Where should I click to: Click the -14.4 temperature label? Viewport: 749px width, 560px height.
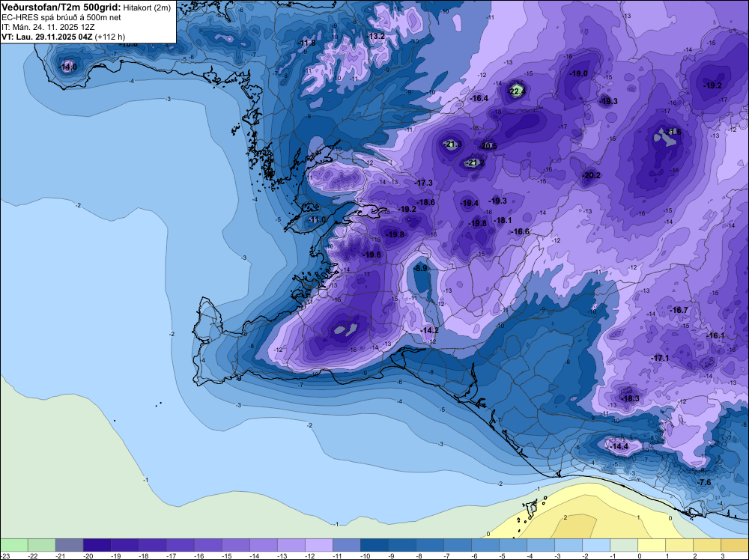pyautogui.click(x=619, y=446)
